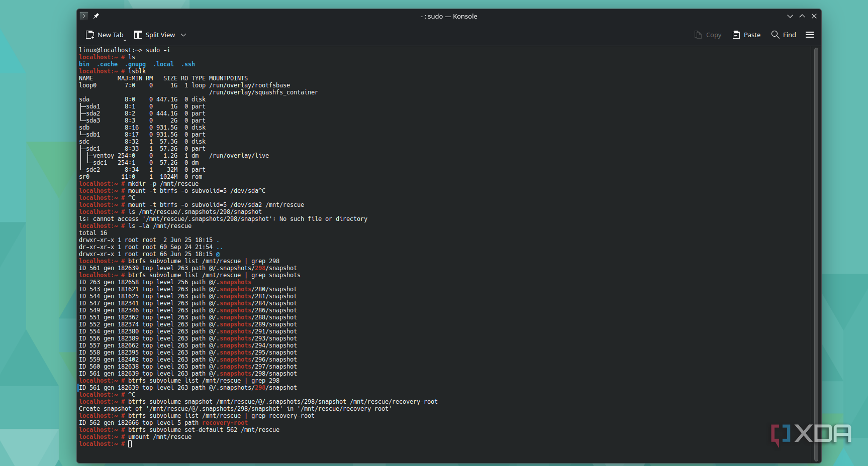Screen dimensions: 868x466
Task: Click the Copy toolbar button
Action: click(x=708, y=35)
